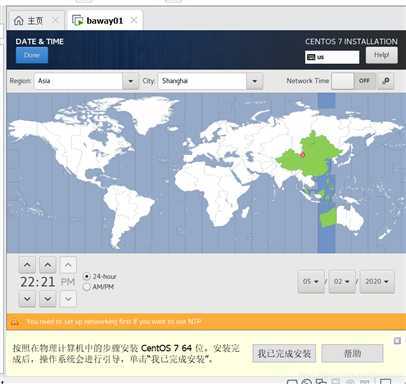Open the year dropdown showing 2020
The height and width of the screenshot is (384, 406).
(x=377, y=282)
